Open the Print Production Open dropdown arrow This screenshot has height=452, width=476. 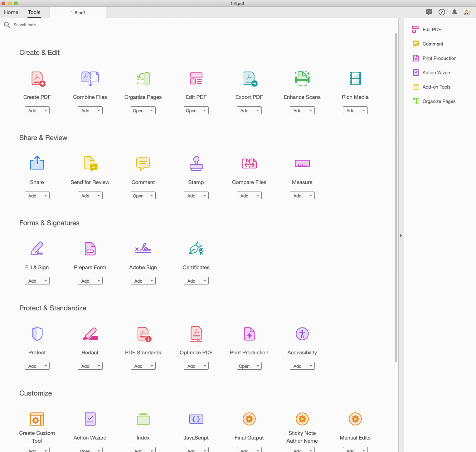(258, 366)
